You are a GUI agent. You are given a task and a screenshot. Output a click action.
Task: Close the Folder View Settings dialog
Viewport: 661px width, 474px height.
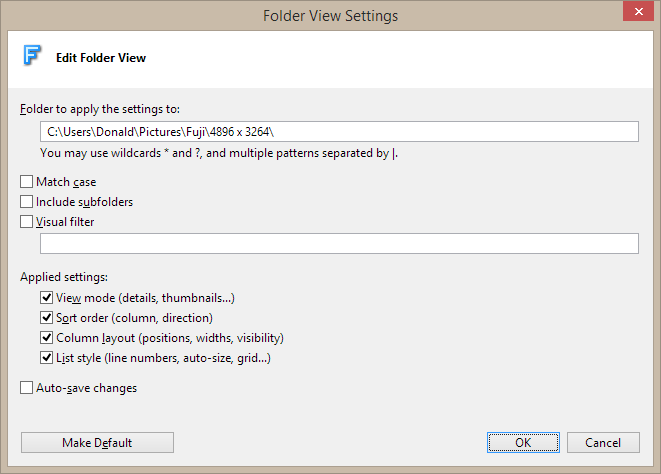(x=632, y=15)
